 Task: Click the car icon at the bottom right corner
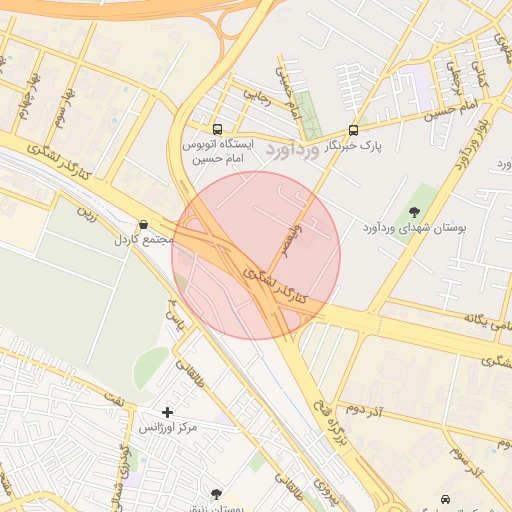click(x=445, y=499)
